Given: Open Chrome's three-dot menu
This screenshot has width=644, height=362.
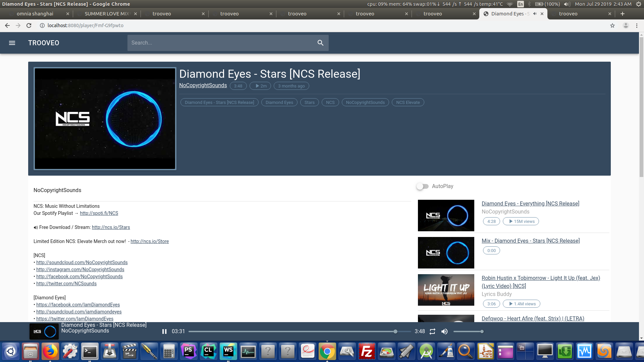Looking at the screenshot, I should tap(637, 25).
